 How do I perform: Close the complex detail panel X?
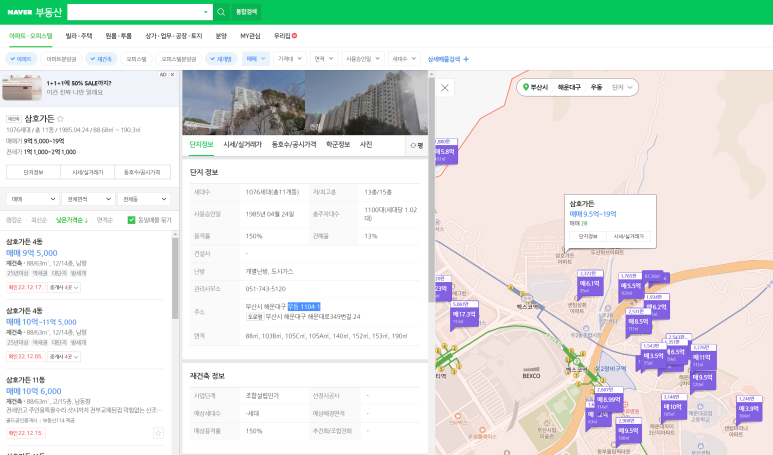tap(445, 88)
